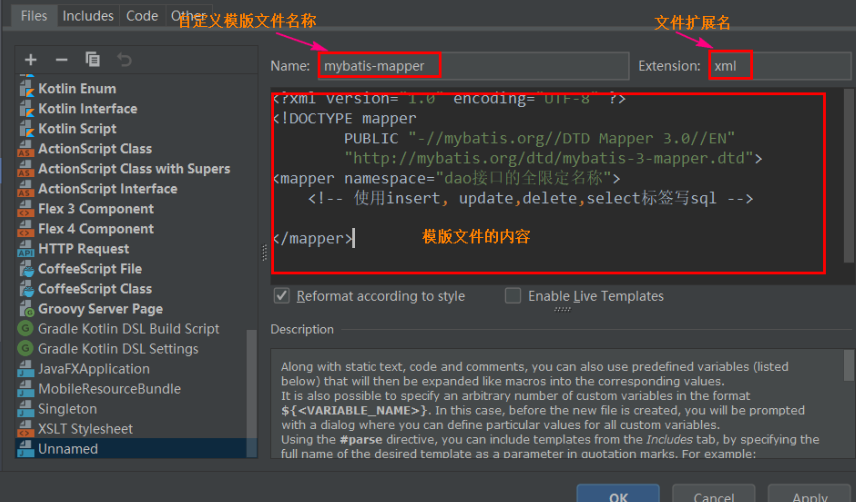This screenshot has width=856, height=502.
Task: Click the HTTP Request API icon
Action: click(26, 249)
